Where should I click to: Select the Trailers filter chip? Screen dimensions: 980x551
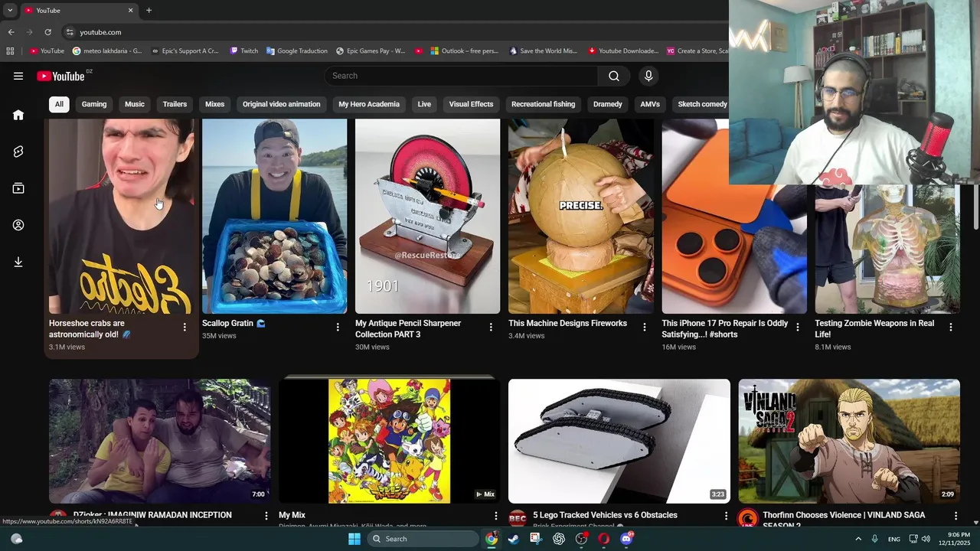coord(175,104)
